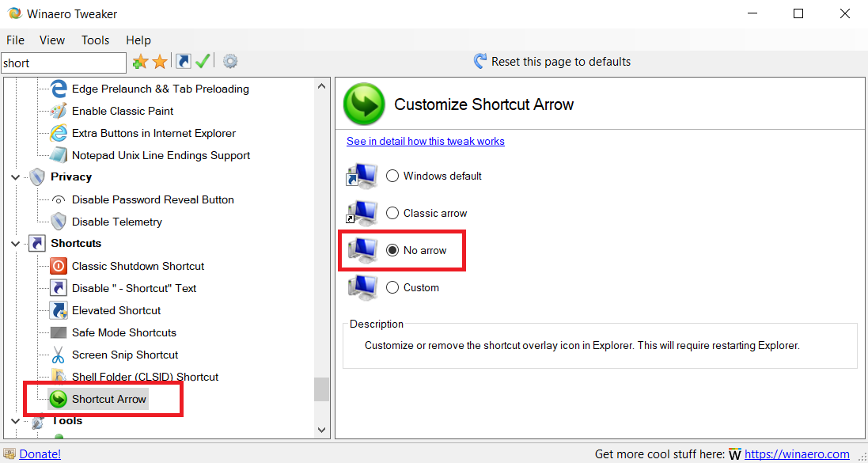
Task: Open the Tools menu
Action: click(95, 40)
